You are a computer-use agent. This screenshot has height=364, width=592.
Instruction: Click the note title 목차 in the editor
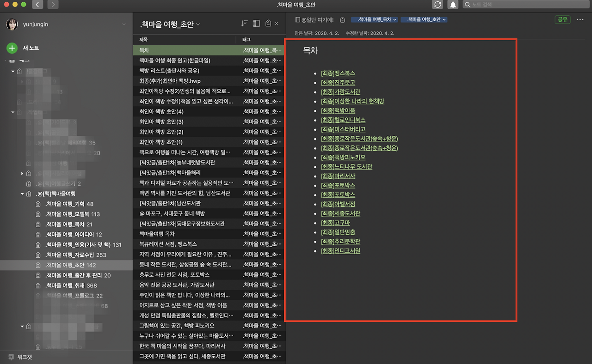[x=310, y=51]
